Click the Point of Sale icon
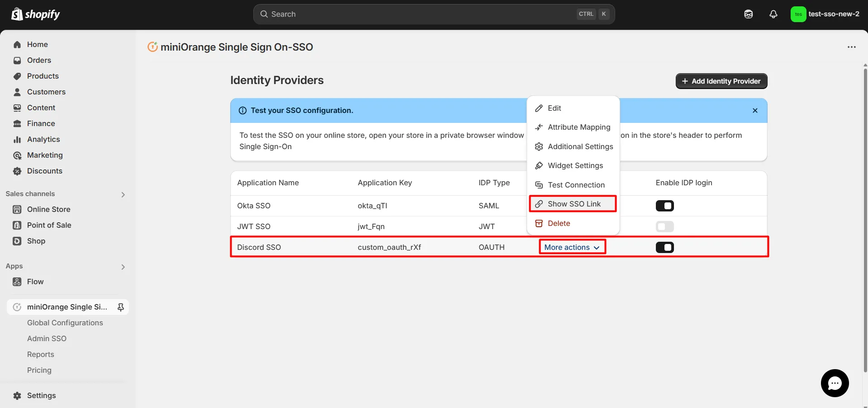This screenshot has height=408, width=868. click(17, 225)
